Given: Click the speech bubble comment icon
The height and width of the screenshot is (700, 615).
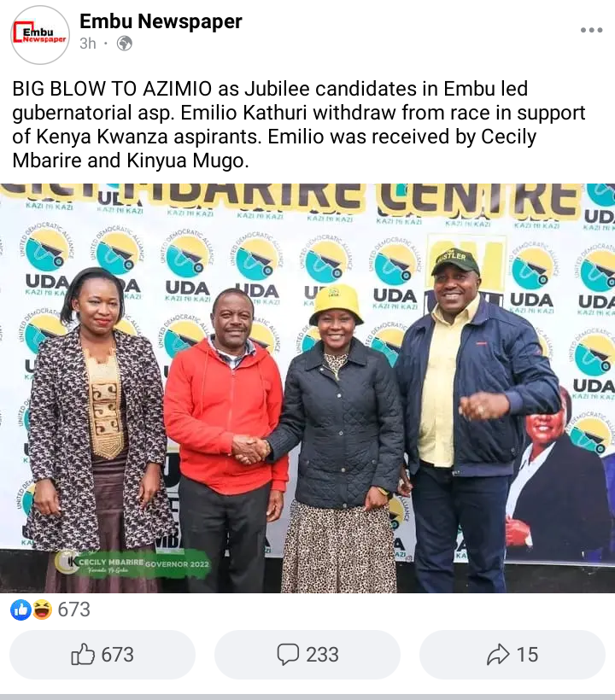Looking at the screenshot, I should point(288,655).
